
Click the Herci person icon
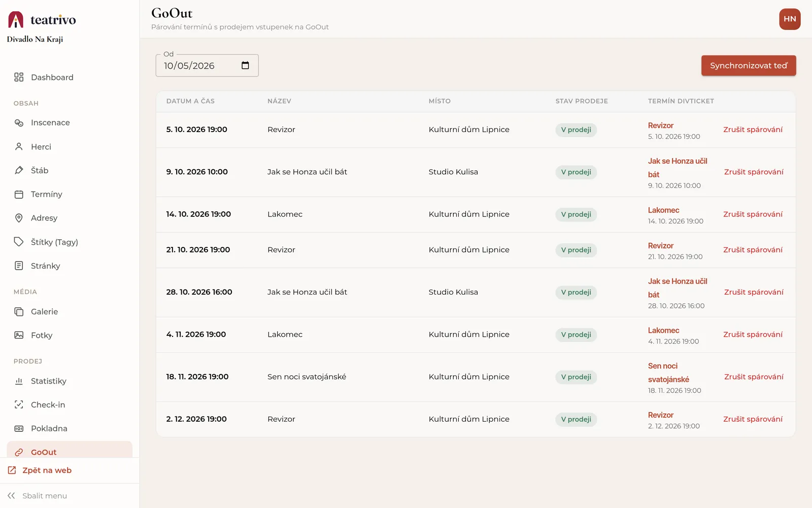point(19,147)
